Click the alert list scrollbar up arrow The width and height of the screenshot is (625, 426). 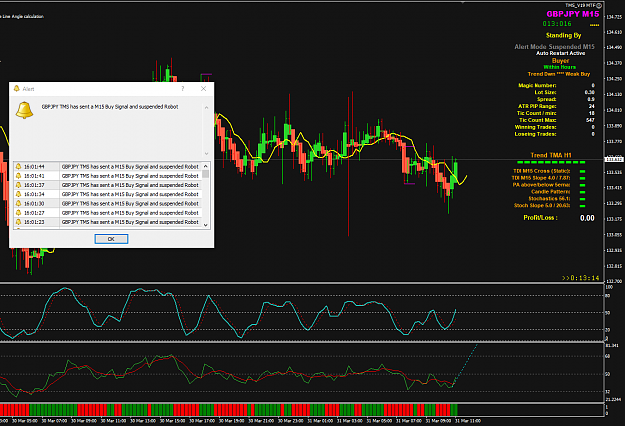[206, 166]
